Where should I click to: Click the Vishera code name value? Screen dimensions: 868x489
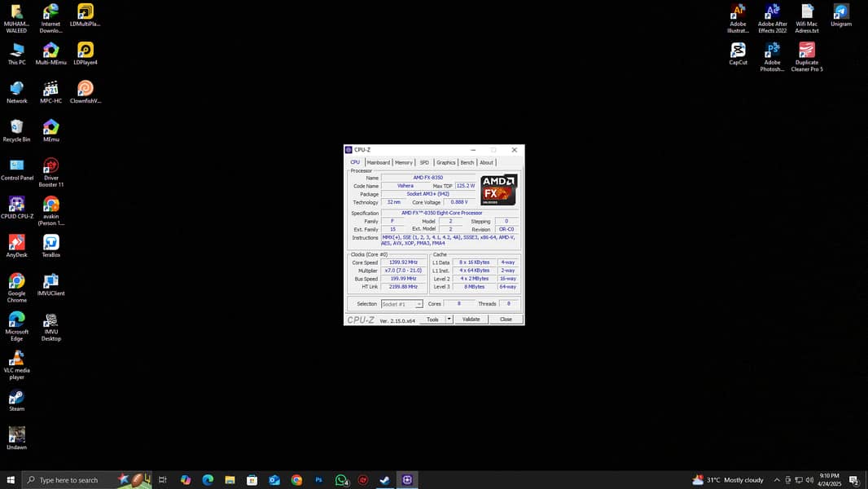pyautogui.click(x=406, y=186)
